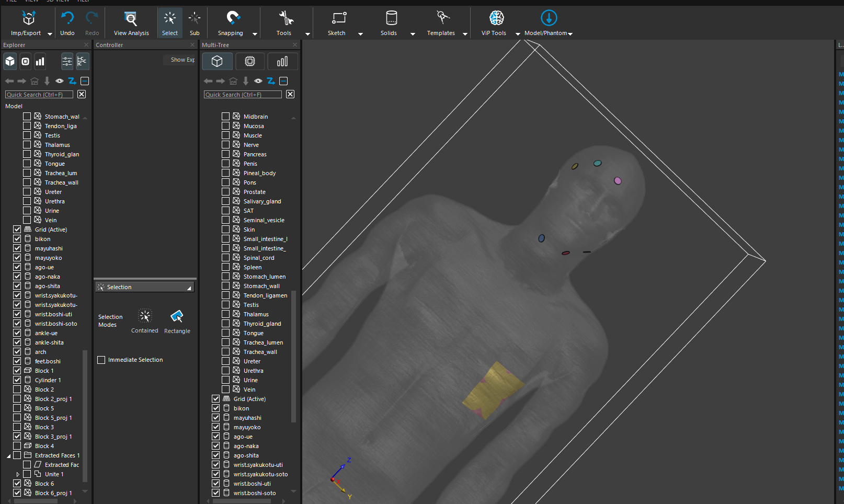
Task: Uncheck bikon in Explorer tree
Action: (x=17, y=239)
